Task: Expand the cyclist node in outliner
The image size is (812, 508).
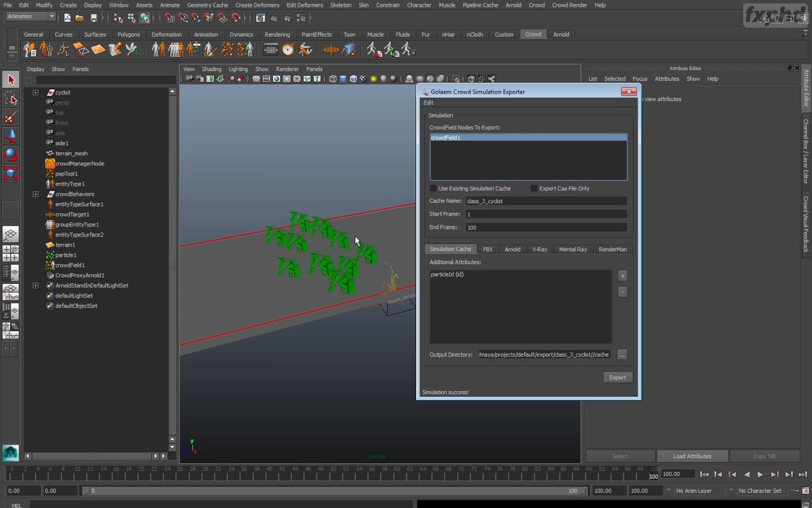Action: point(36,93)
